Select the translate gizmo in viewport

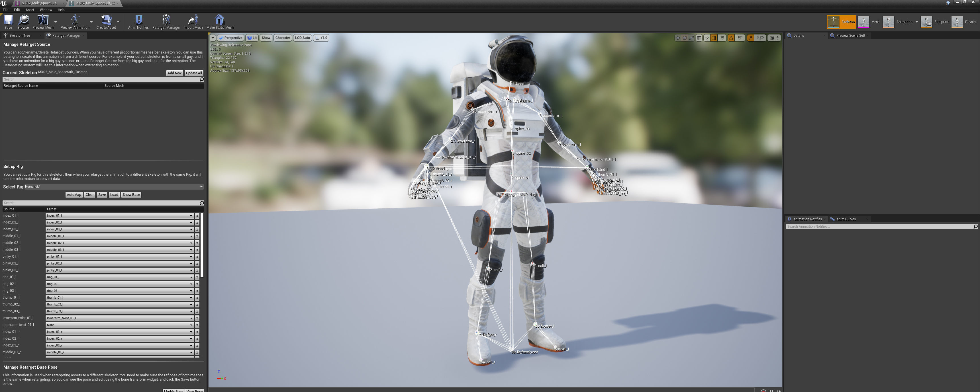click(x=677, y=38)
